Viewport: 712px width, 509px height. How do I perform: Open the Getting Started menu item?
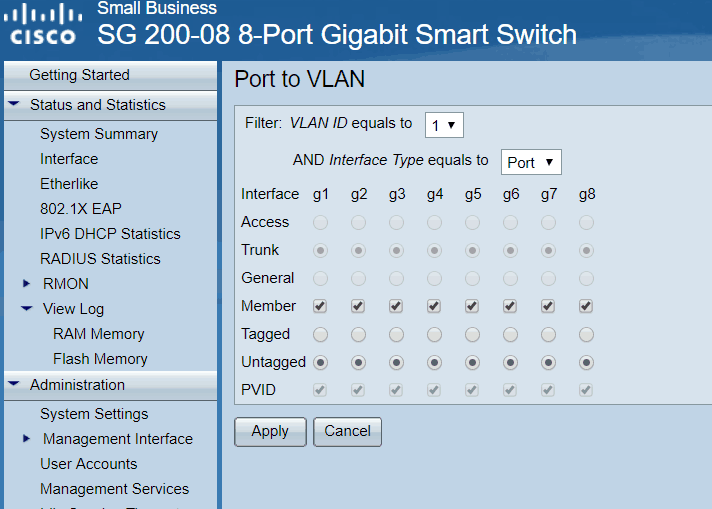click(79, 75)
